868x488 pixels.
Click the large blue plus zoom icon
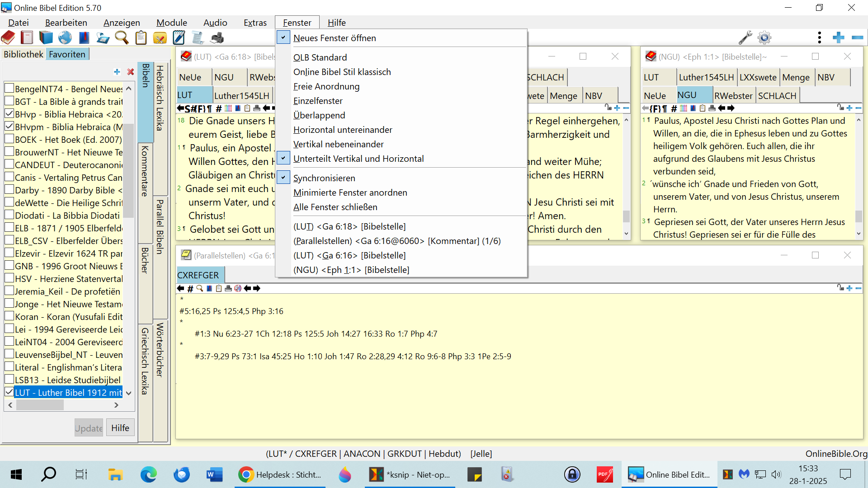[x=838, y=38]
